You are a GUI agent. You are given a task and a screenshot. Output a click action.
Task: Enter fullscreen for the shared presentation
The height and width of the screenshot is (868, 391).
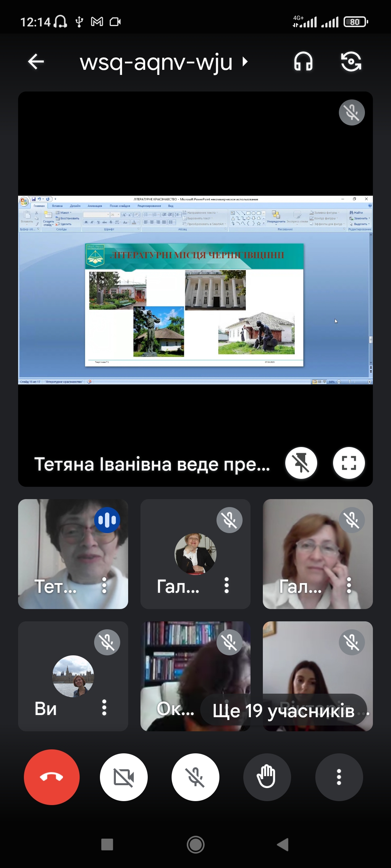pyautogui.click(x=349, y=463)
